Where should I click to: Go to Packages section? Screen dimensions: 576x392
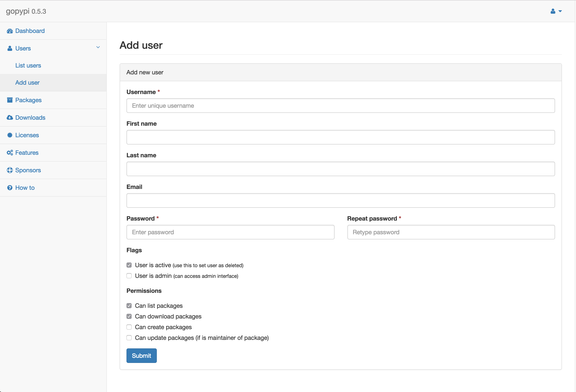coord(53,100)
